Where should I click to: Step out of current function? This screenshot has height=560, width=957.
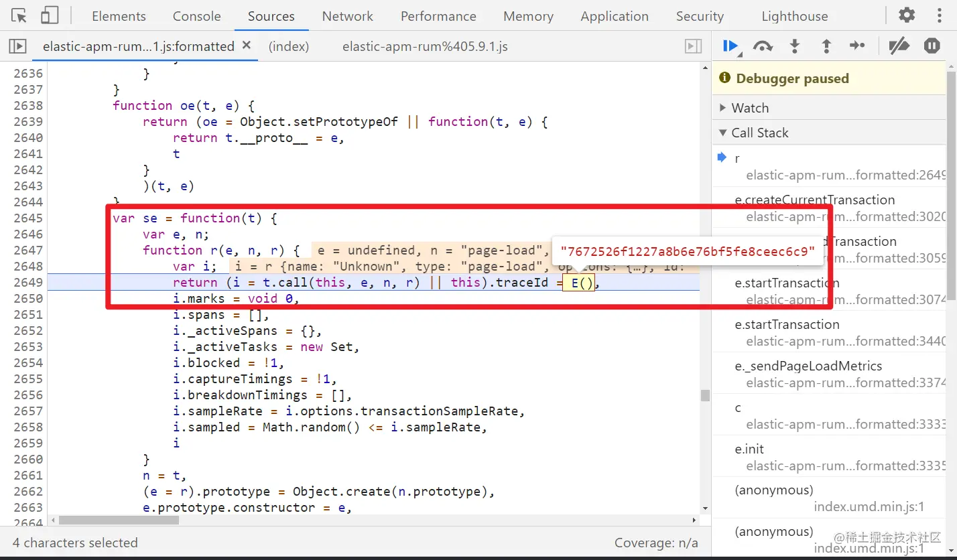click(826, 46)
